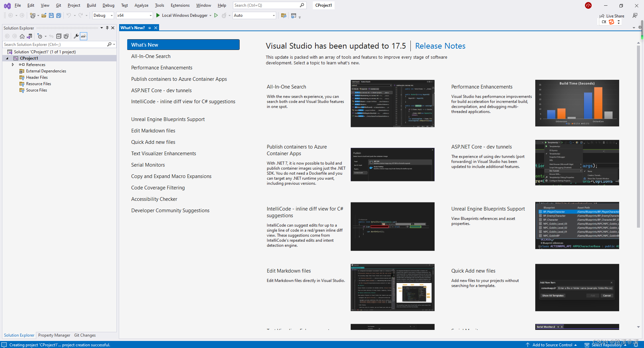Select Serial Monitors topic
The image size is (644, 348).
coord(148,165)
